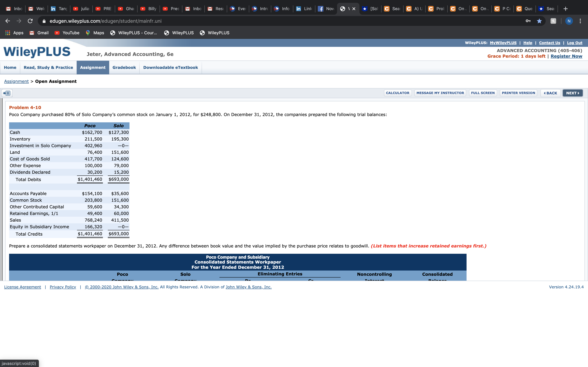Viewport: 588px width, 367px height.
Task: Open a new browser tab
Action: [566, 9]
